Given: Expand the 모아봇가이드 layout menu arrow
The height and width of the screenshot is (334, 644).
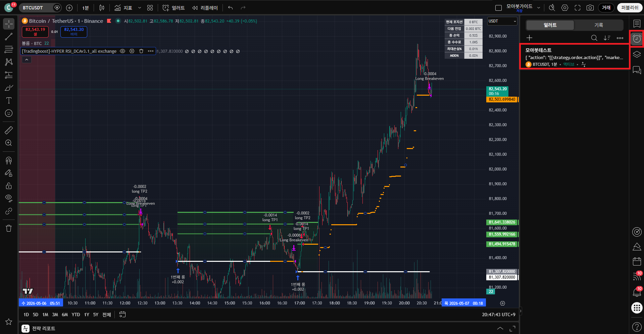Looking at the screenshot, I should pos(539,8).
